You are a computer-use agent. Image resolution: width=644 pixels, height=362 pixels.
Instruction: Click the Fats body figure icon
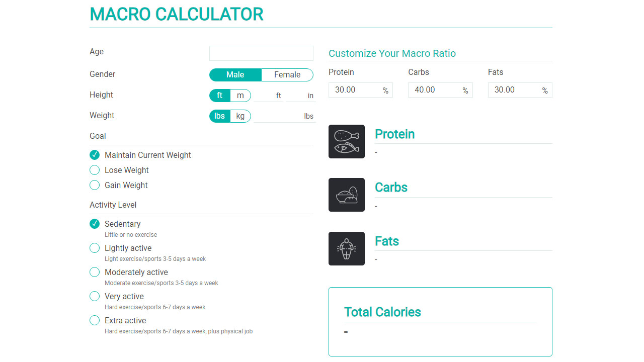coord(346,248)
